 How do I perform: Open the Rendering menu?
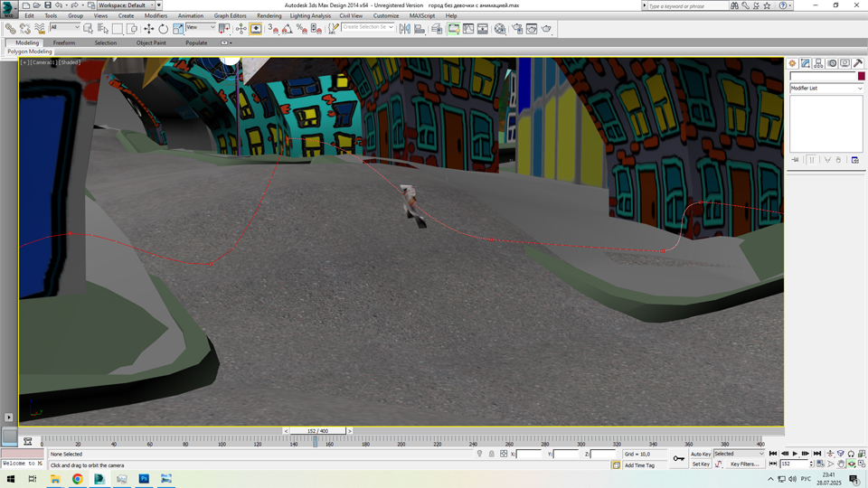click(269, 15)
